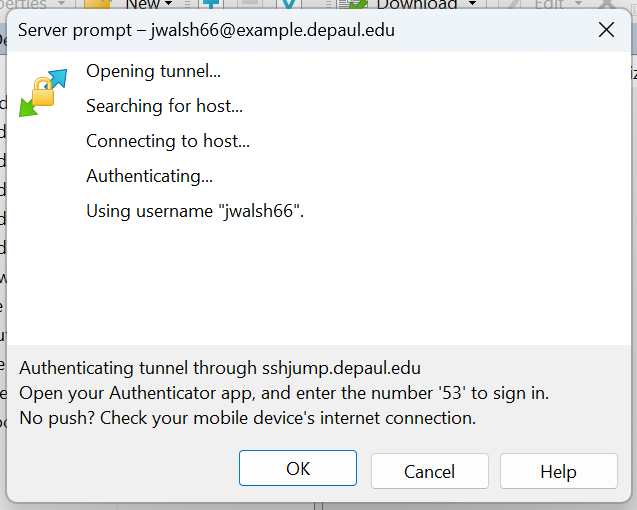This screenshot has height=510, width=637.
Task: Expand the Download dropdown arrow
Action: click(471, 4)
